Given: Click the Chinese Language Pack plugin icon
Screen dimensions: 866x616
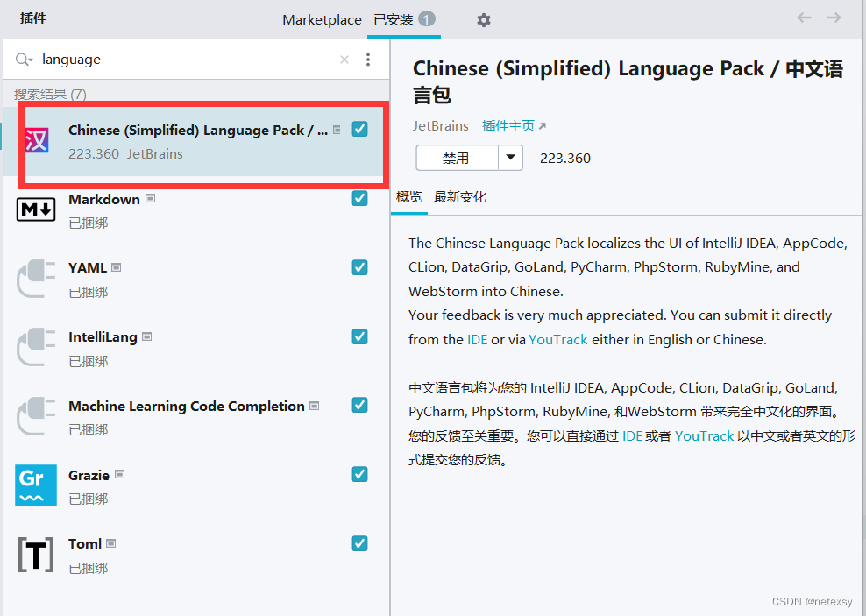Looking at the screenshot, I should point(37,140).
